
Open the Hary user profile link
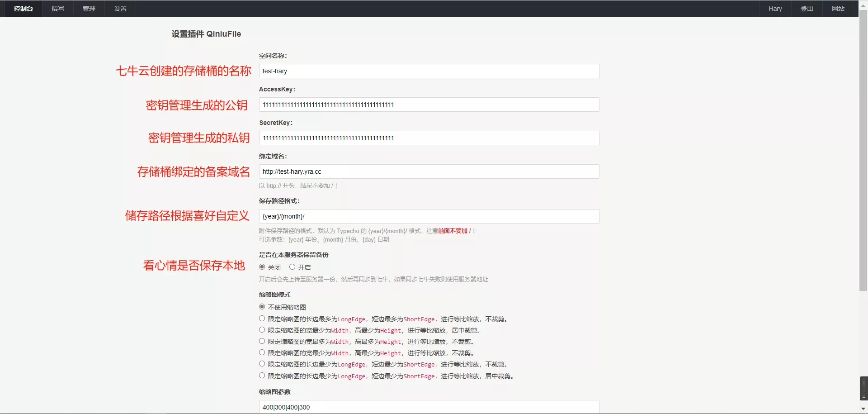775,9
